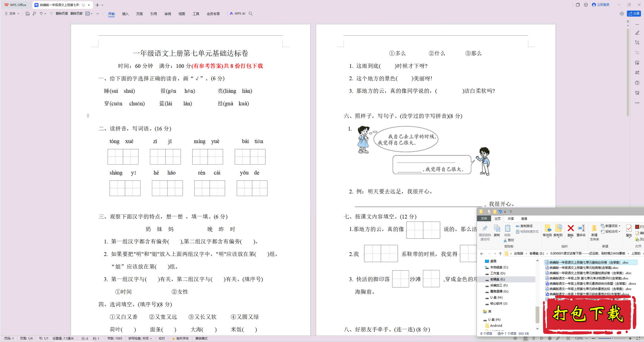Open the 审阅 ribbon tab
This screenshot has width=644, height=342.
coord(168,14)
